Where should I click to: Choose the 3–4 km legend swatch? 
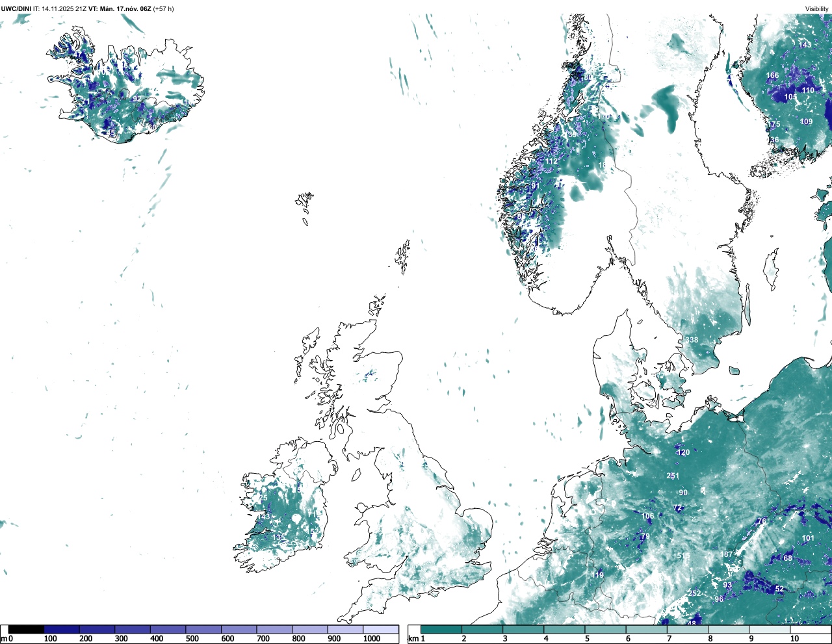pyautogui.click(x=523, y=629)
